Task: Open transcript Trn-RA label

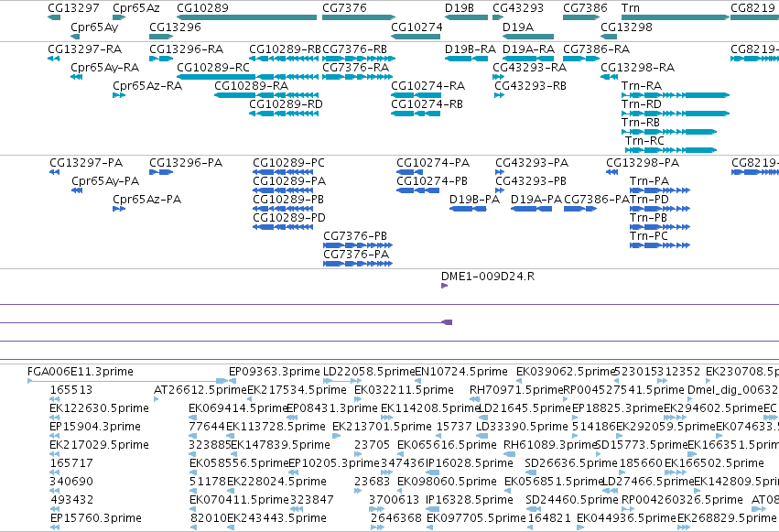Action: point(642,86)
